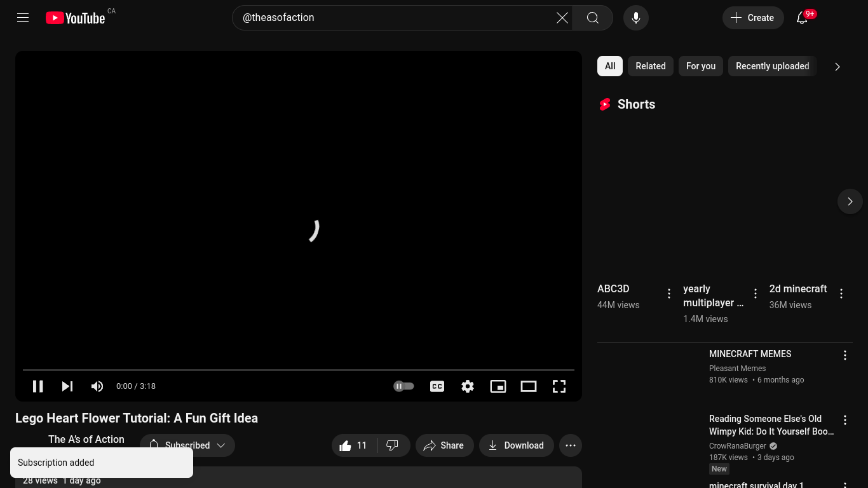Open options for yearly multiplayer short
868x488 pixels.
(x=756, y=294)
